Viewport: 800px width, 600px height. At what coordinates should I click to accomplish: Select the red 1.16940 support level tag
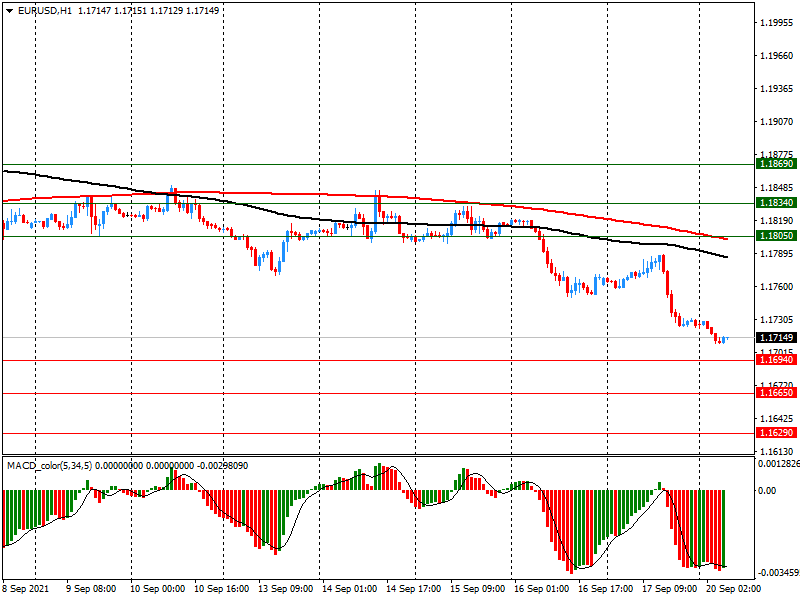776,360
